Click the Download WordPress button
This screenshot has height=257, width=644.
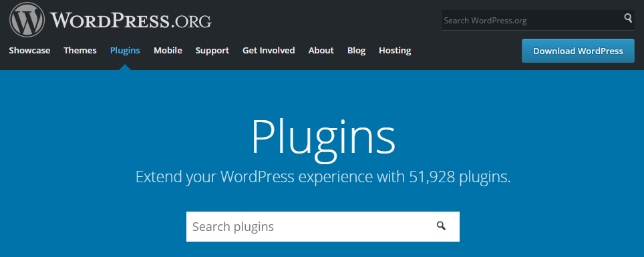pos(578,51)
